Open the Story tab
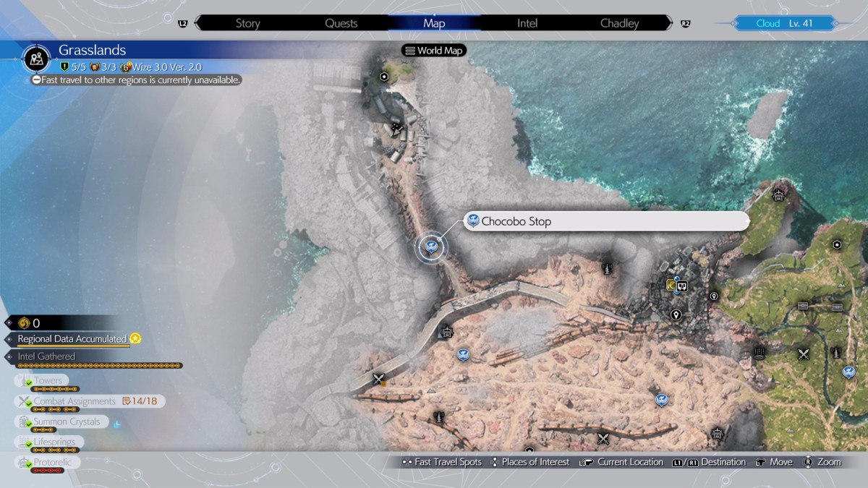868x488 pixels. [247, 23]
